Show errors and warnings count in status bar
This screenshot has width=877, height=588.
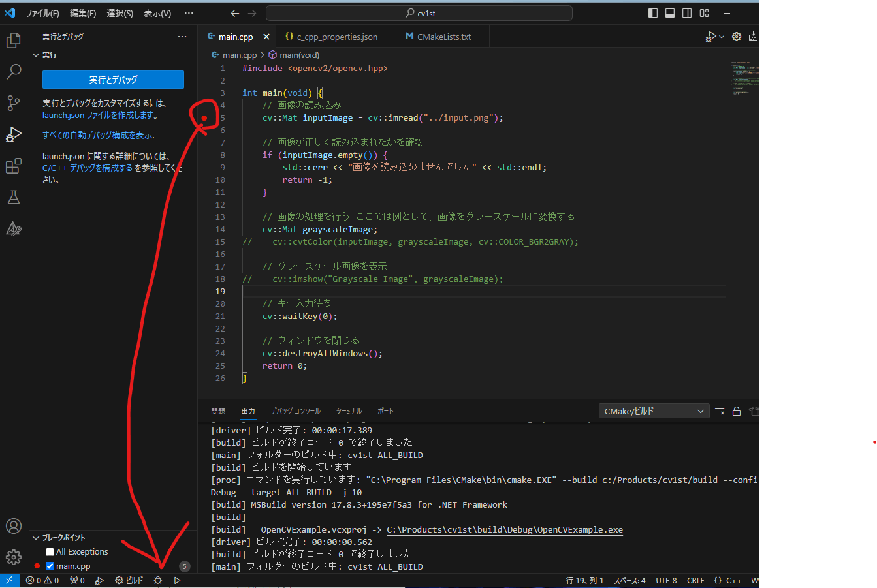pyautogui.click(x=42, y=580)
